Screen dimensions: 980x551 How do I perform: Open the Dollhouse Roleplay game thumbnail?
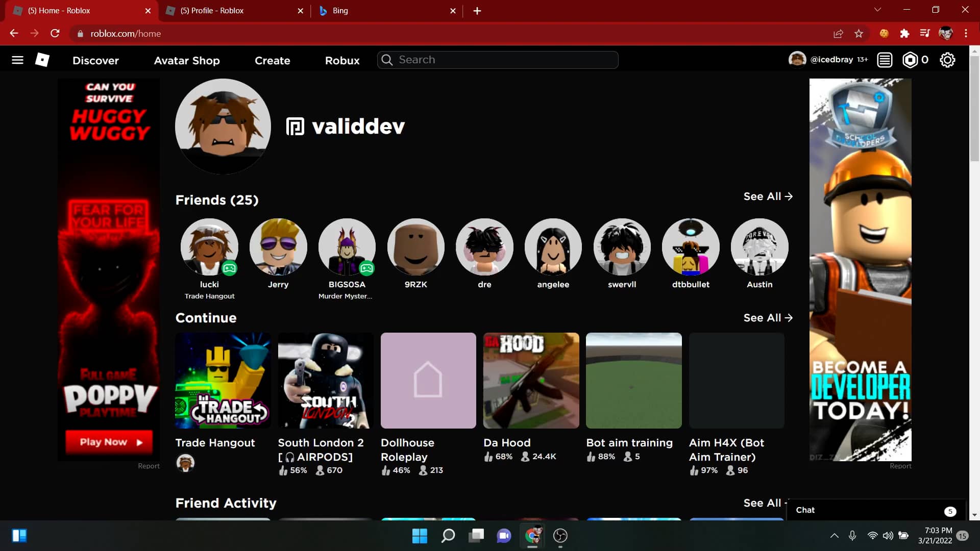pyautogui.click(x=428, y=381)
